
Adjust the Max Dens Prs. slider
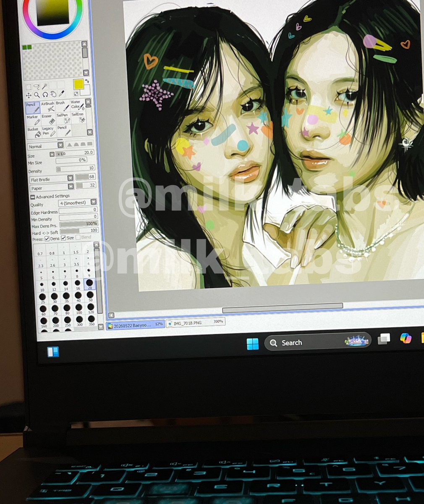79,224
